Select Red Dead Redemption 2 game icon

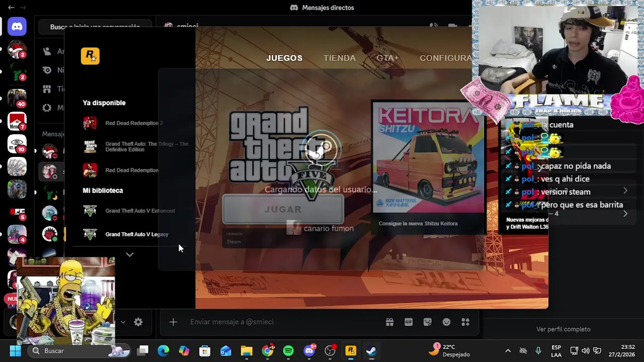coord(90,123)
